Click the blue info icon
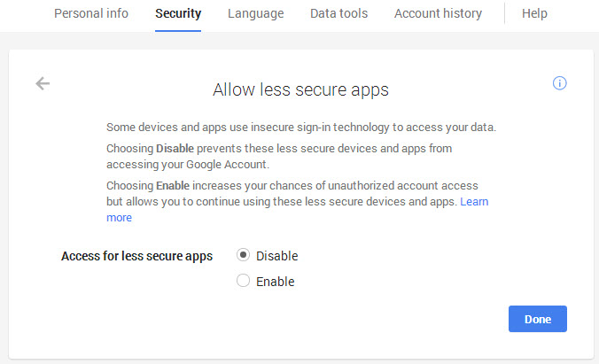 click(559, 83)
